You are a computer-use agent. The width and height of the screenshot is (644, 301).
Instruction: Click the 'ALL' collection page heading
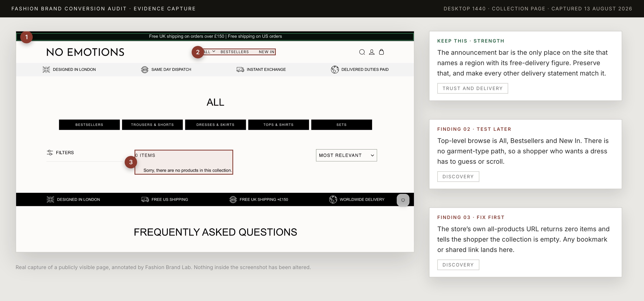[216, 102]
